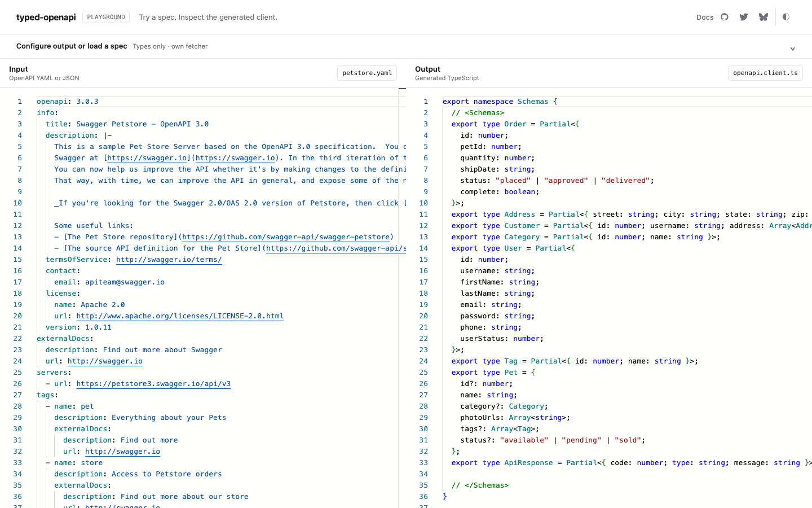The width and height of the screenshot is (812, 508).
Task: Click the input line 1 'openapi: 3.0.3'
Action: pos(68,102)
